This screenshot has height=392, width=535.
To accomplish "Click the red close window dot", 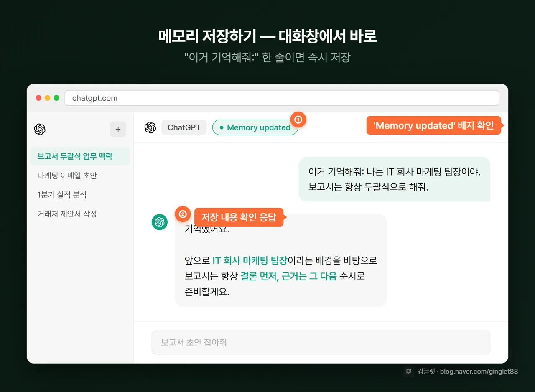I will click(38, 98).
